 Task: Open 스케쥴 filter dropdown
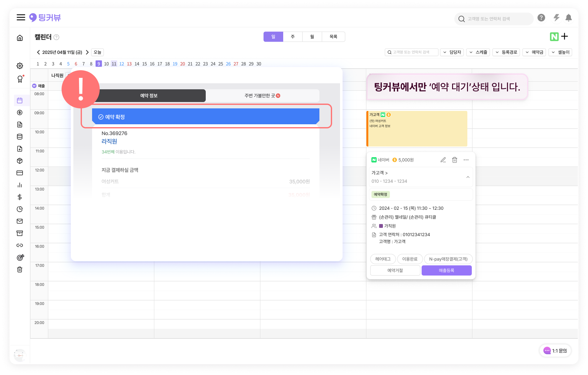point(478,52)
